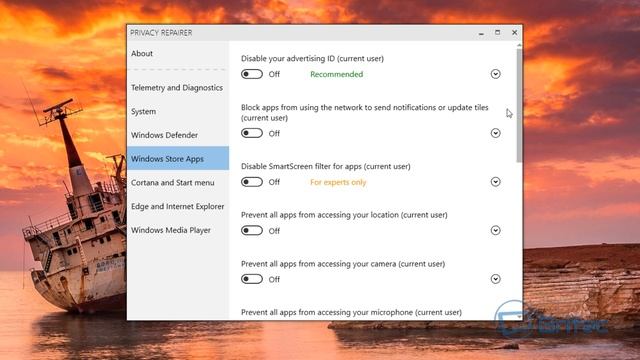Click the Prevent apps accessing microphone text
The image size is (640, 360).
click(351, 312)
